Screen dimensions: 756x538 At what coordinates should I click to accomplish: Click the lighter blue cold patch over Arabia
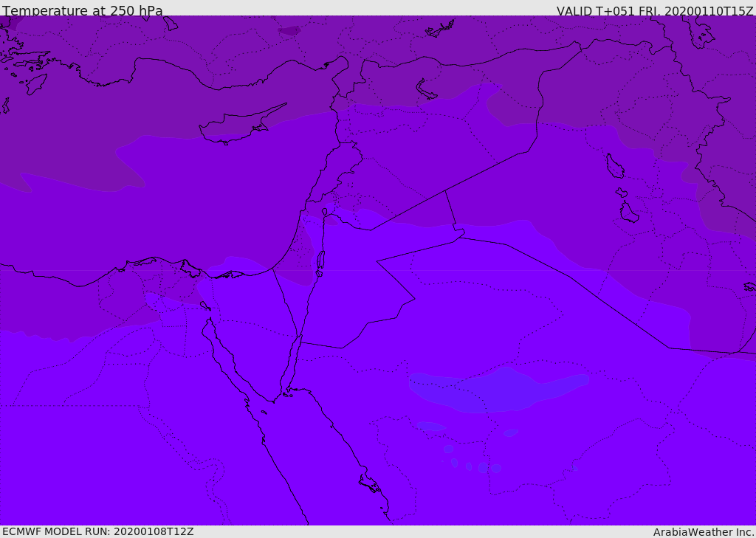point(499,390)
